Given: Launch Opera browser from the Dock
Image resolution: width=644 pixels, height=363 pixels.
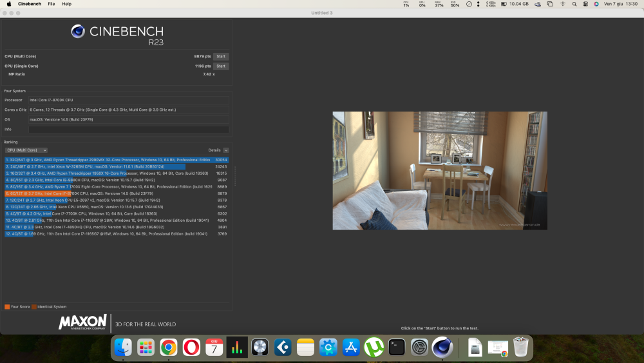Looking at the screenshot, I should pyautogui.click(x=191, y=348).
